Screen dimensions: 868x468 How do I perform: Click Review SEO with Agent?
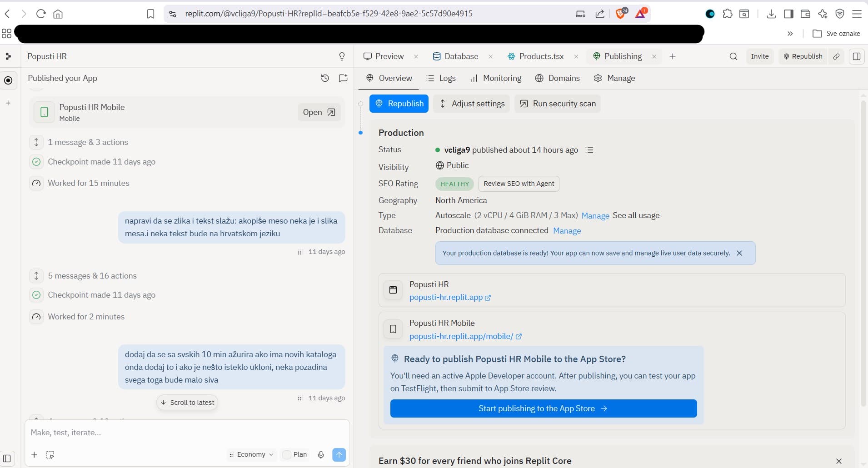pyautogui.click(x=519, y=184)
